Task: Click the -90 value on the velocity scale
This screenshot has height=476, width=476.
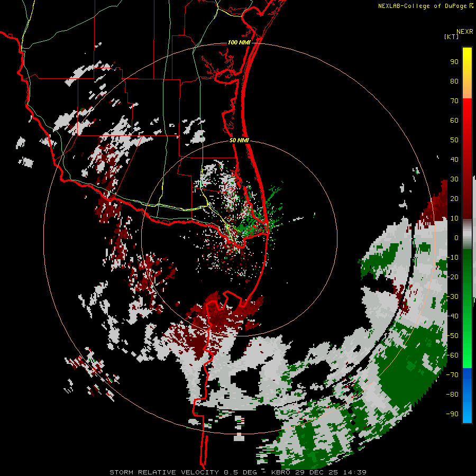Action: [x=452, y=414]
